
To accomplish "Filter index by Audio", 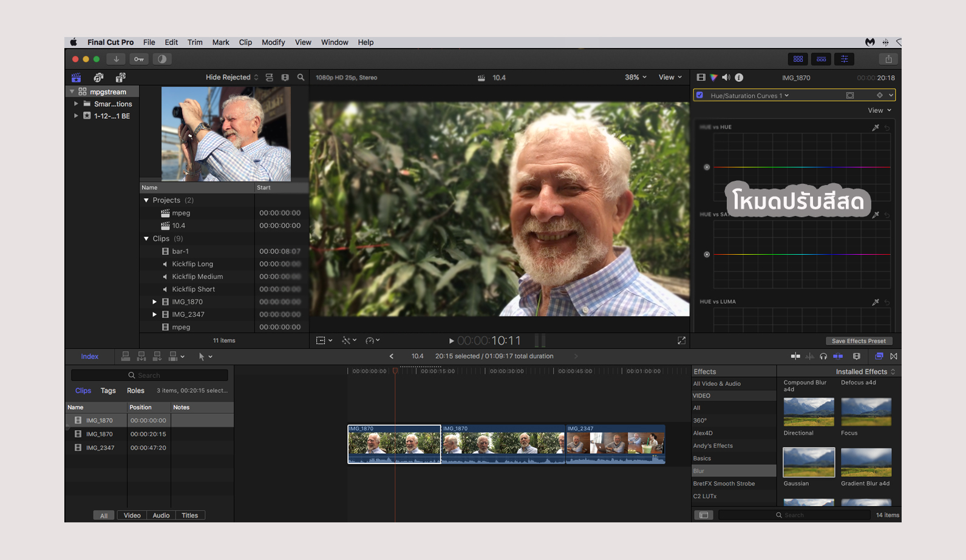I will [x=161, y=516].
